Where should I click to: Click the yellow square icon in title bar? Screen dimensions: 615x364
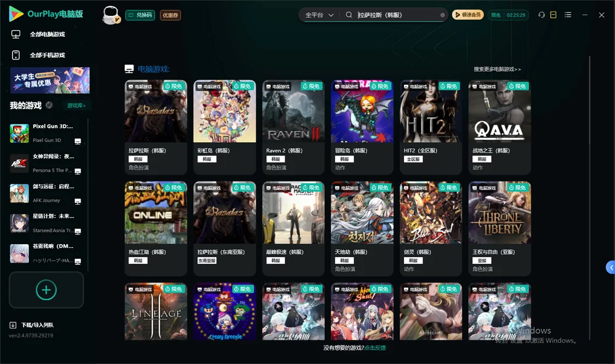click(x=553, y=15)
